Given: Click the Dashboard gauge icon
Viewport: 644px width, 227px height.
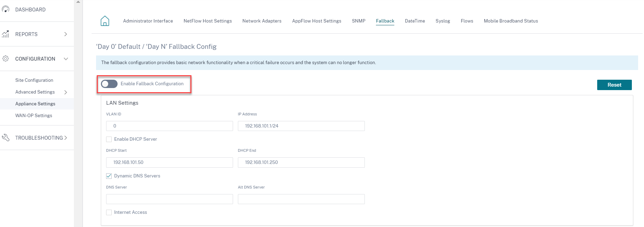Looking at the screenshot, I should pos(6,9).
